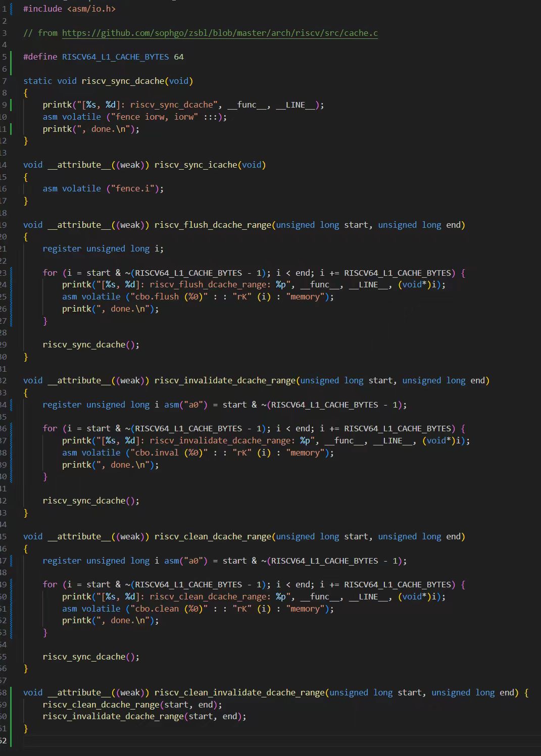Click the riscv_sync_icache function name
541x756 pixels.
[195, 165]
